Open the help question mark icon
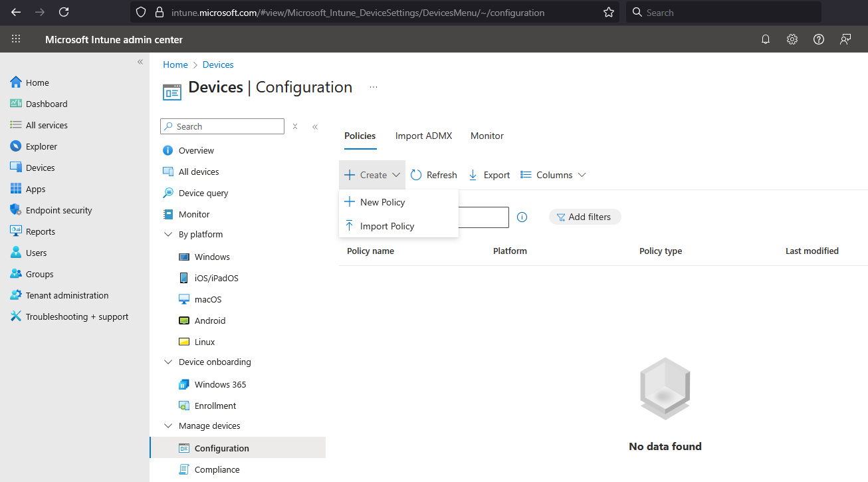The height and width of the screenshot is (482, 868). coord(819,39)
